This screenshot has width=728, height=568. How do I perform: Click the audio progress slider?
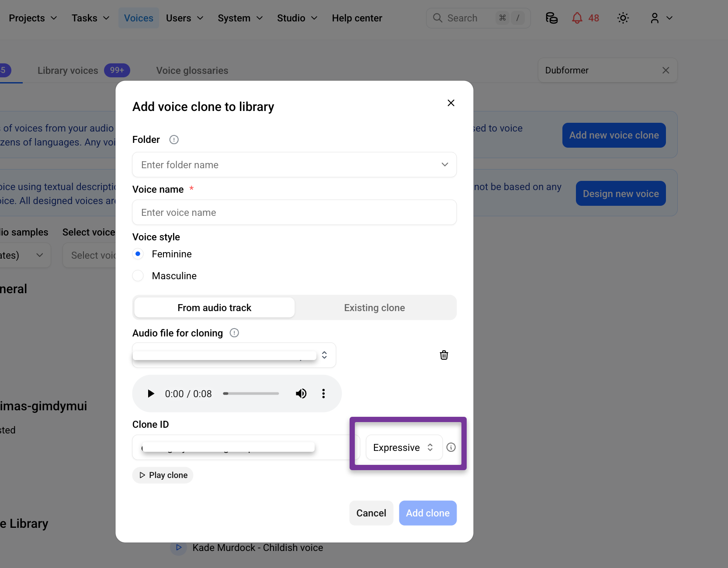click(x=251, y=394)
